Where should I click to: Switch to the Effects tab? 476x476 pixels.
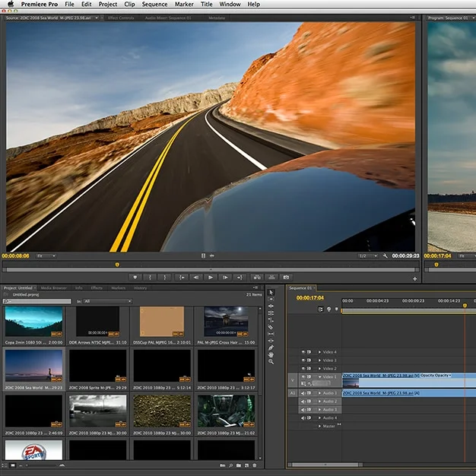(97, 287)
